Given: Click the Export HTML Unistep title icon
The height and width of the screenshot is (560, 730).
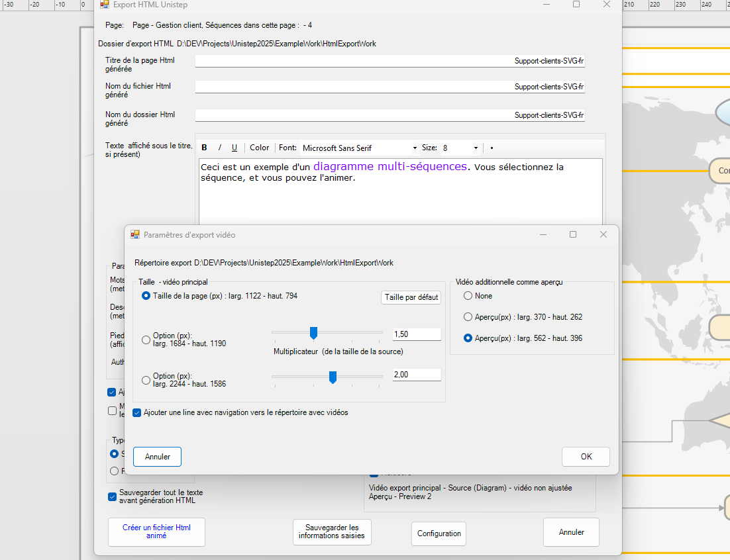Looking at the screenshot, I should 105,5.
